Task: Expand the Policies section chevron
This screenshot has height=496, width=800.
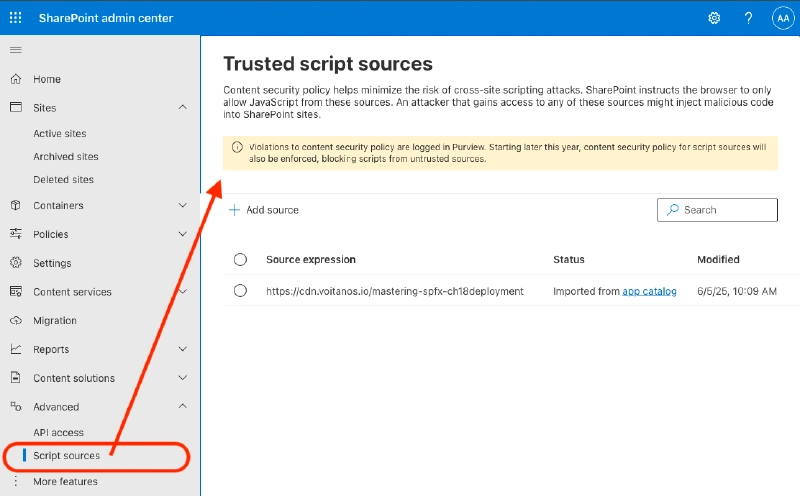Action: [183, 234]
